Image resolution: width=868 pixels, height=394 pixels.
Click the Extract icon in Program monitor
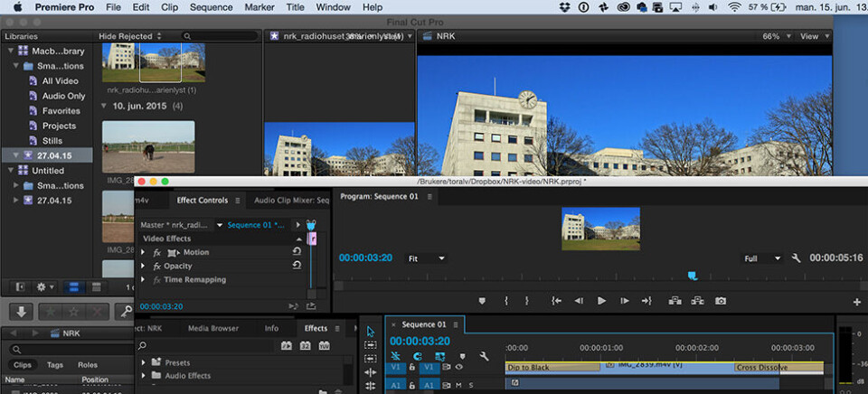coord(697,301)
